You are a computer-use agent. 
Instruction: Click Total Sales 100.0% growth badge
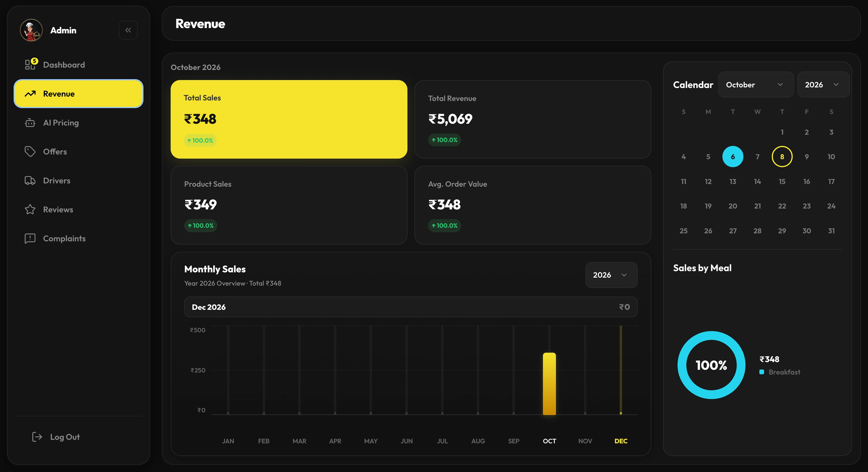coord(200,140)
